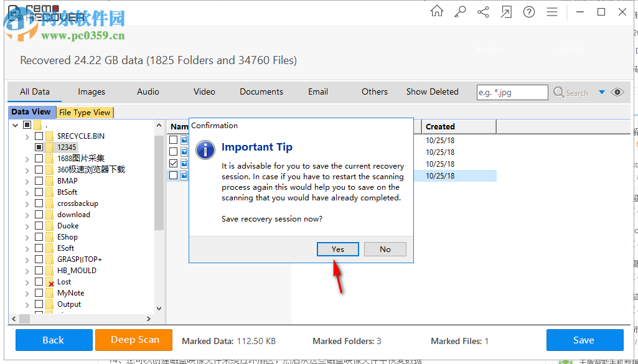
Task: Go to the Home icon
Action: (x=436, y=11)
